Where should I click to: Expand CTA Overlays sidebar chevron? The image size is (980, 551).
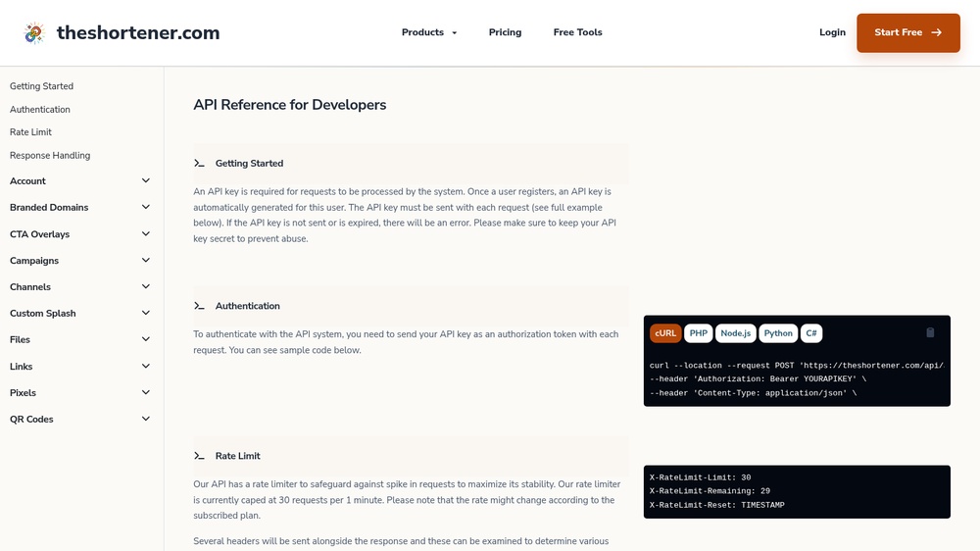(x=146, y=234)
